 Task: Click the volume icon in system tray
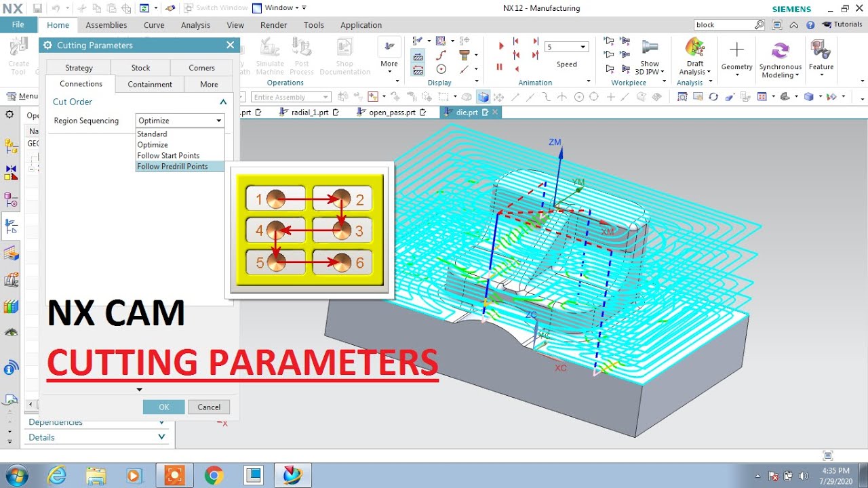point(804,476)
